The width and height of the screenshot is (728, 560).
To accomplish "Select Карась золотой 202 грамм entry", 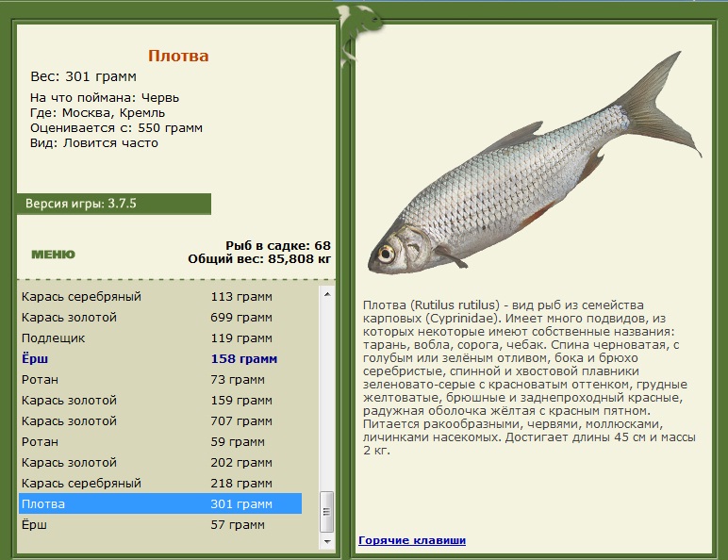I will point(160,463).
